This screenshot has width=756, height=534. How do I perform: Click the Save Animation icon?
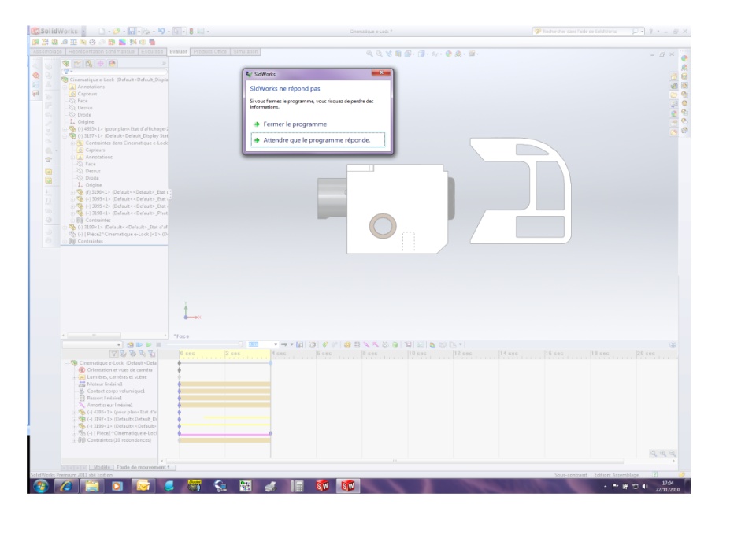[x=299, y=345]
